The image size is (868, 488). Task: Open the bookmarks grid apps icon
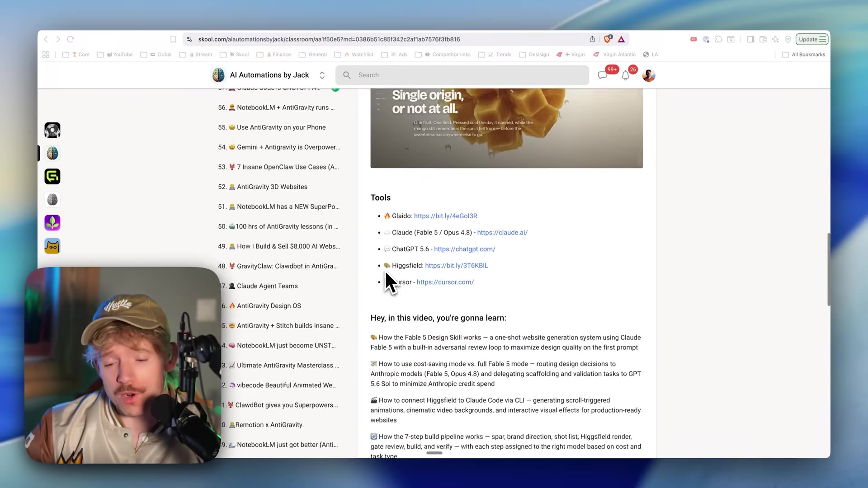tap(46, 55)
